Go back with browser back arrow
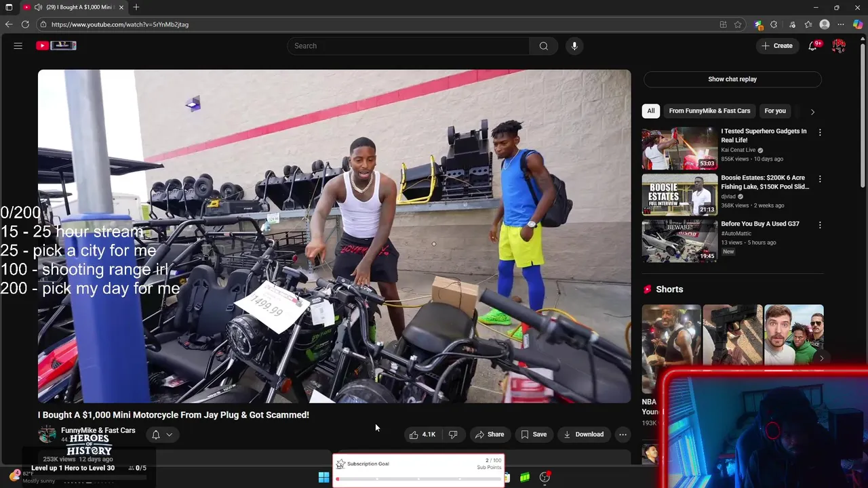The width and height of the screenshot is (868, 488). 9,24
